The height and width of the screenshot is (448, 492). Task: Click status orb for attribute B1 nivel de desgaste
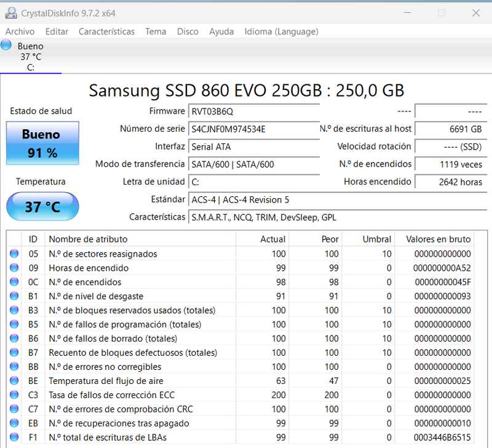pos(14,296)
